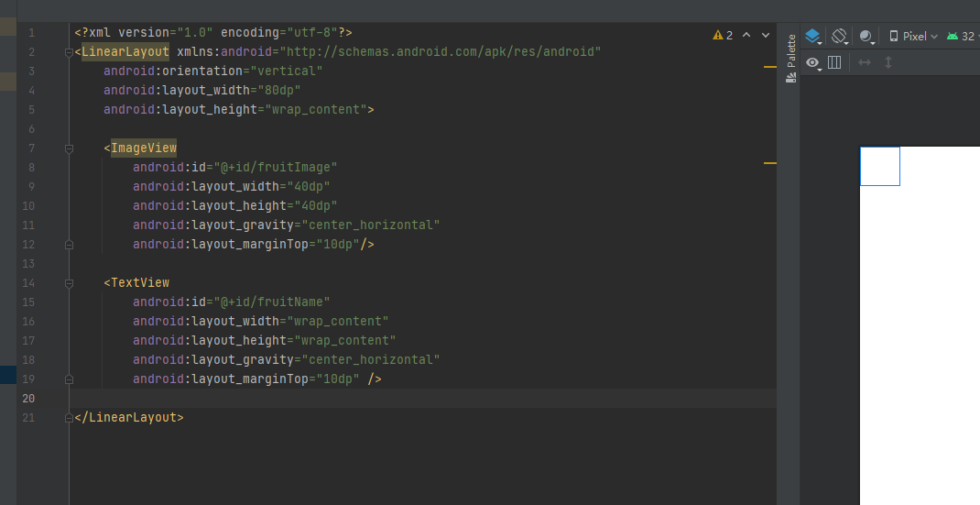Click the vertical expand arrows icon
This screenshot has height=505, width=980.
[x=888, y=62]
